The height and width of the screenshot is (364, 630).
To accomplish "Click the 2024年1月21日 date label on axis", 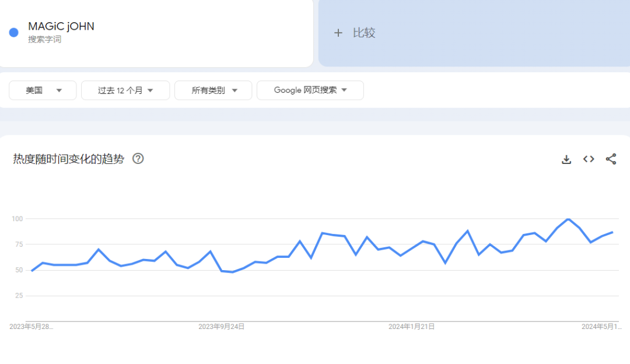I will (x=411, y=327).
